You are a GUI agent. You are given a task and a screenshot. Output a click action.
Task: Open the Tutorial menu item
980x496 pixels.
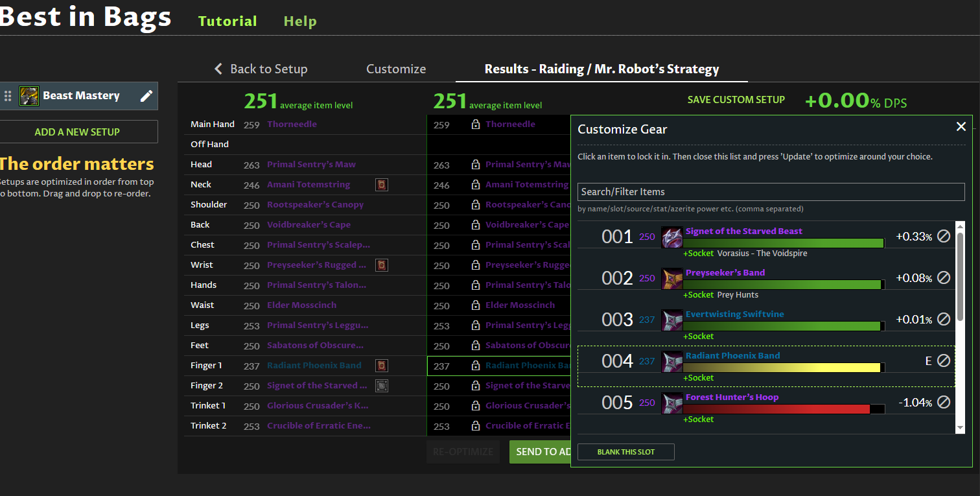[x=227, y=21]
